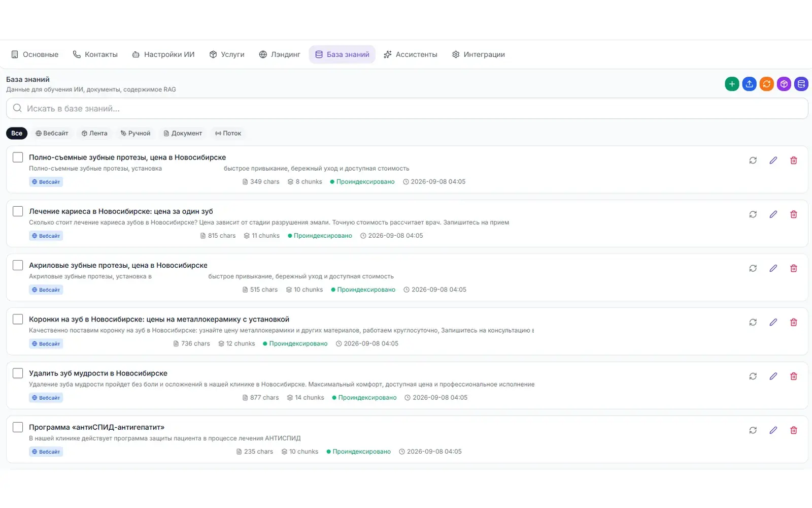The height and width of the screenshot is (508, 812).
Task: Delete the Акриловые зубные протезы entry
Action: point(794,268)
